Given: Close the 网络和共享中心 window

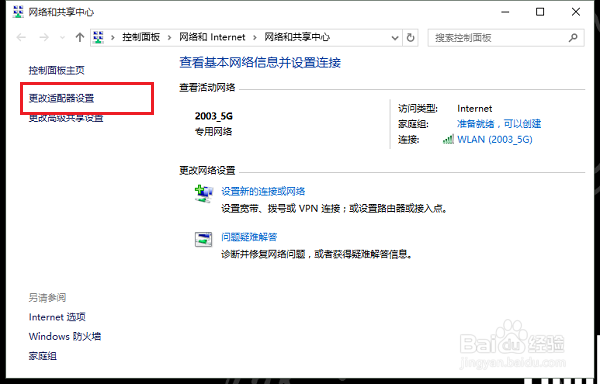Looking at the screenshot, I should tap(576, 12).
